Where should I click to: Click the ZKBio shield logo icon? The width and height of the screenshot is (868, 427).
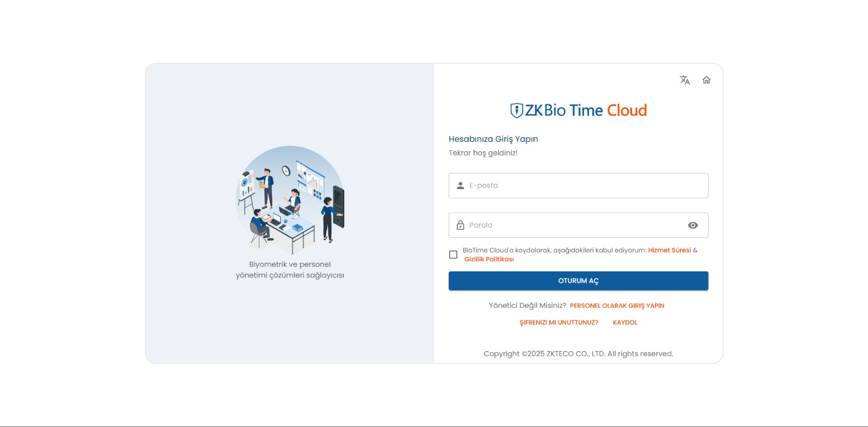click(516, 111)
